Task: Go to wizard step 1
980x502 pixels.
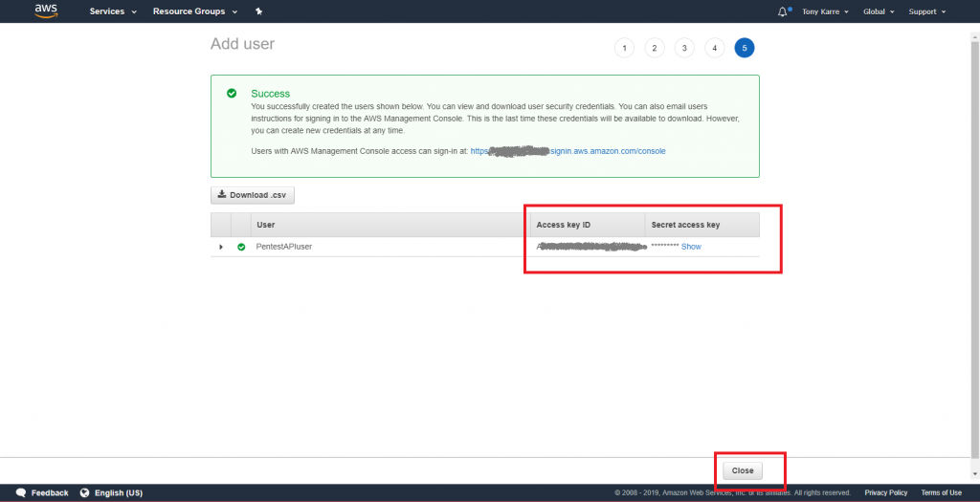Action: [x=624, y=48]
